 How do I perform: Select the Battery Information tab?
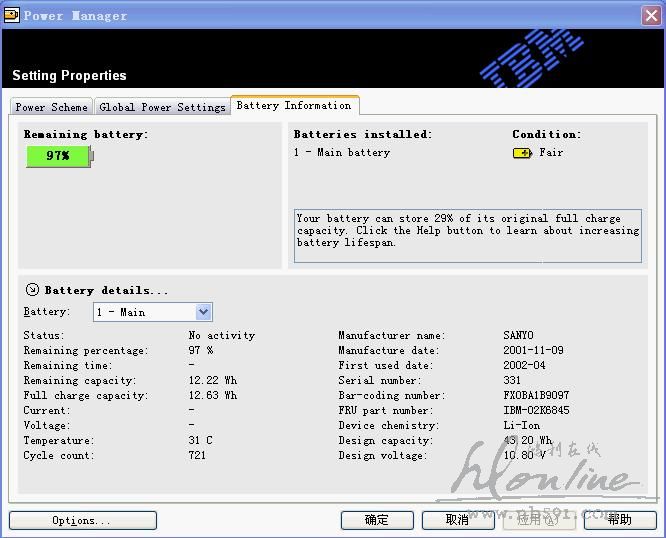coord(294,106)
